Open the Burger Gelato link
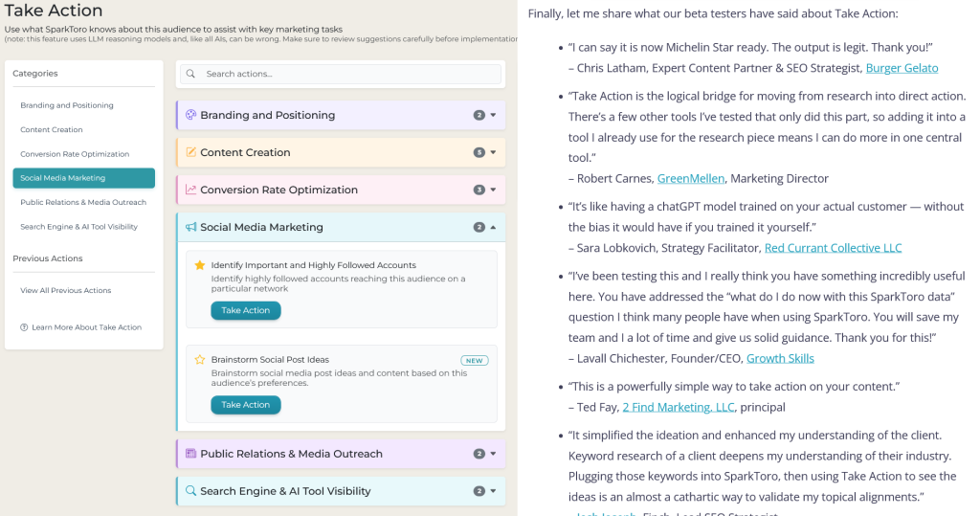This screenshot has height=516, width=980. point(902,68)
